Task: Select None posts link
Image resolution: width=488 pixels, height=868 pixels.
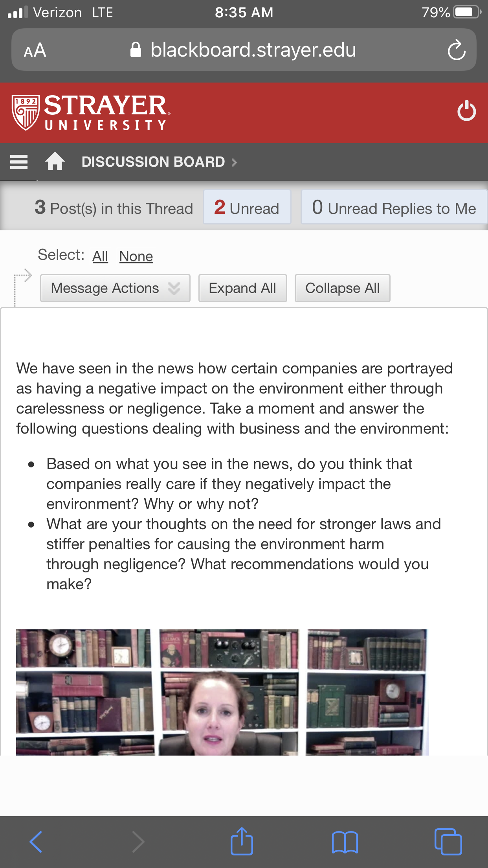Action: [x=136, y=256]
